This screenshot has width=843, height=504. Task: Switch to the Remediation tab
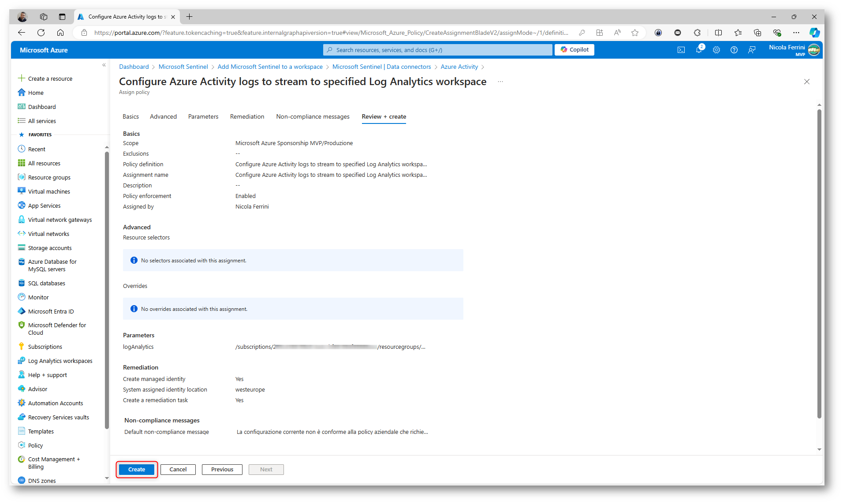[x=247, y=116]
